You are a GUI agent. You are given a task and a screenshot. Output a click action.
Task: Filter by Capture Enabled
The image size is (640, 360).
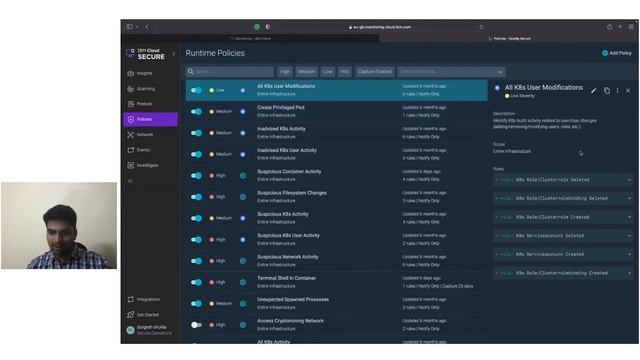pos(375,71)
